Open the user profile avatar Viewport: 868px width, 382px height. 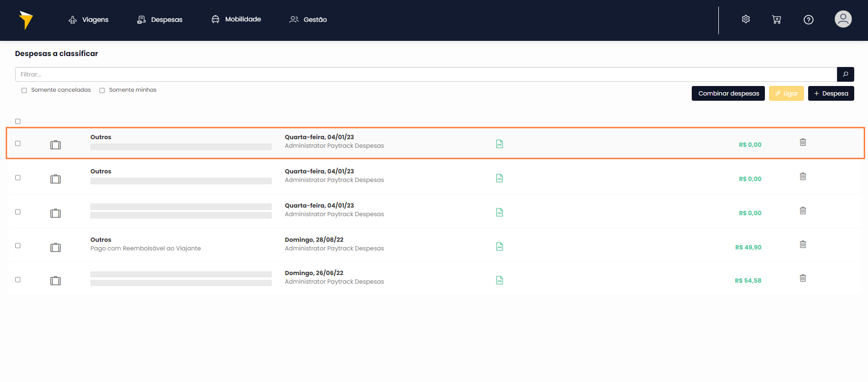click(843, 19)
